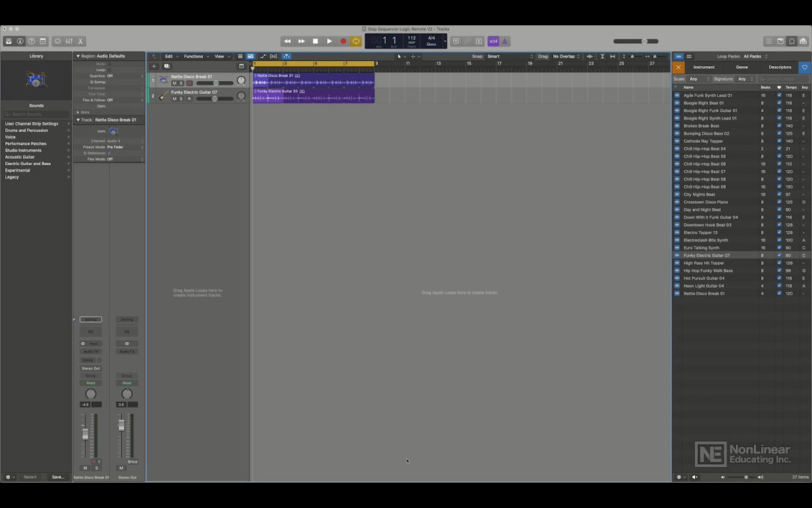
Task: Toggle favorite checkbox for Broken Break Beat
Action: 779,126
